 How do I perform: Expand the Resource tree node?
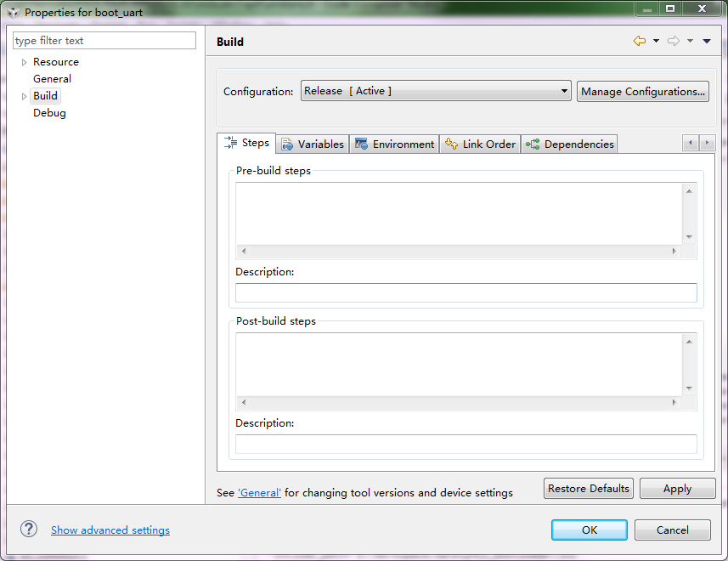[24, 62]
